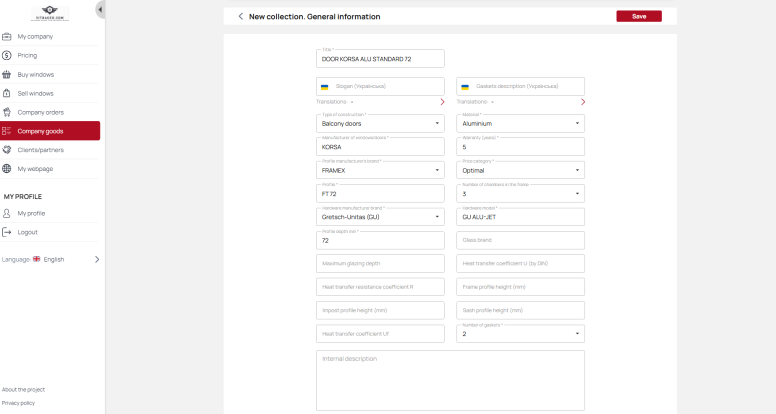Click the Gaskets description input field
This screenshot has width=776, height=414.
(x=520, y=87)
